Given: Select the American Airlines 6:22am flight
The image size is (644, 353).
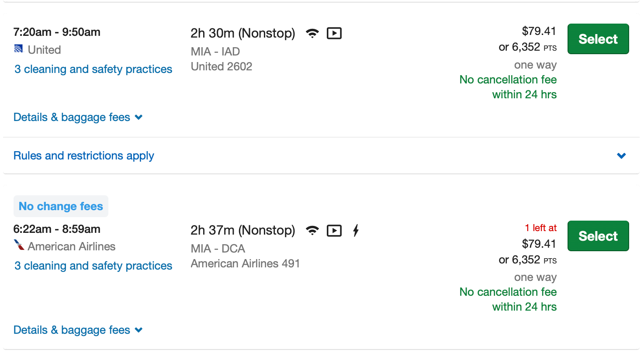Looking at the screenshot, I should point(598,236).
